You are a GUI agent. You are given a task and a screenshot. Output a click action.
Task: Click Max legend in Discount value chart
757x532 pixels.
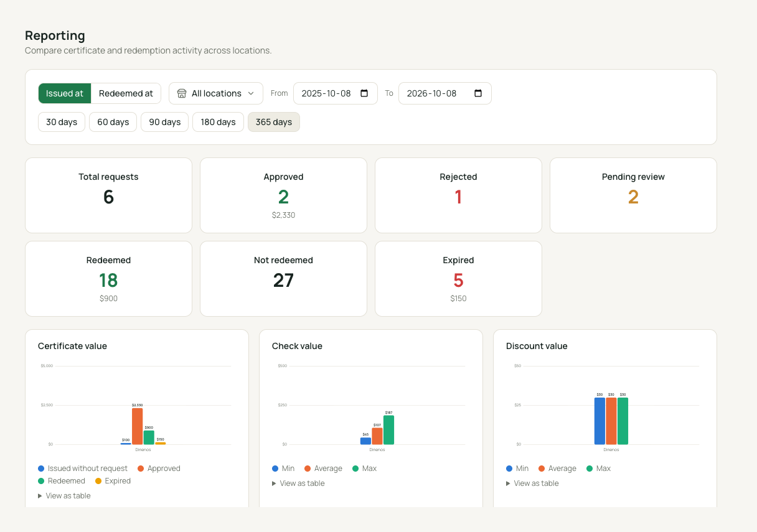pyautogui.click(x=598, y=469)
